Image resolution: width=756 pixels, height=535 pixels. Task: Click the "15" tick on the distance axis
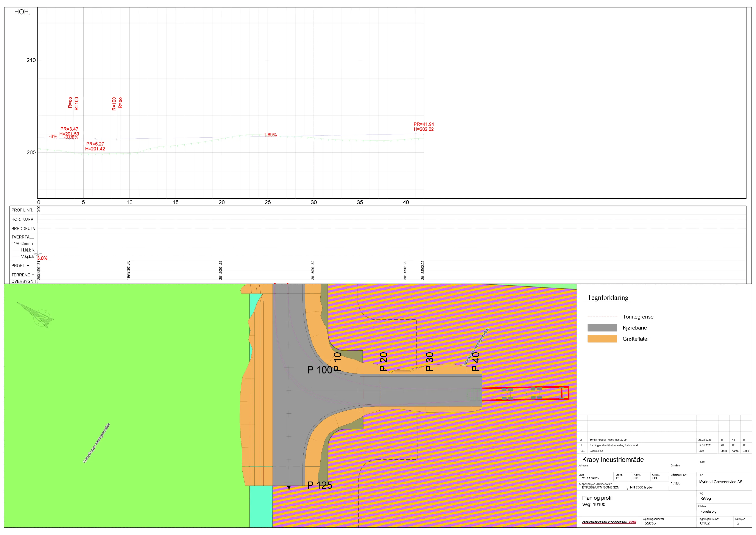tap(176, 202)
